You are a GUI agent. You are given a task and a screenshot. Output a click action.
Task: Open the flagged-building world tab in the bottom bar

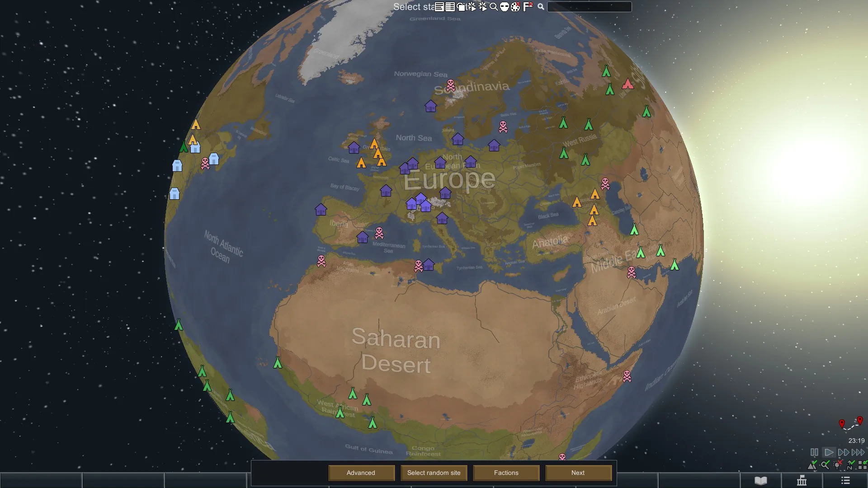(802, 480)
